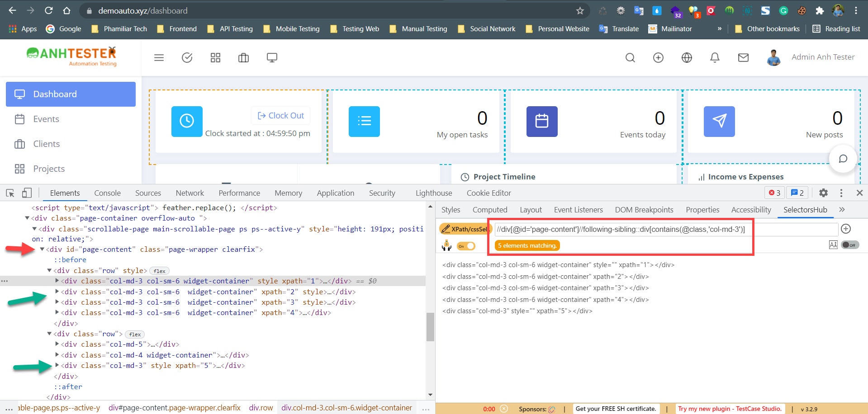The image size is (868, 414).
Task: Go to browser home icon
Action: 66,10
